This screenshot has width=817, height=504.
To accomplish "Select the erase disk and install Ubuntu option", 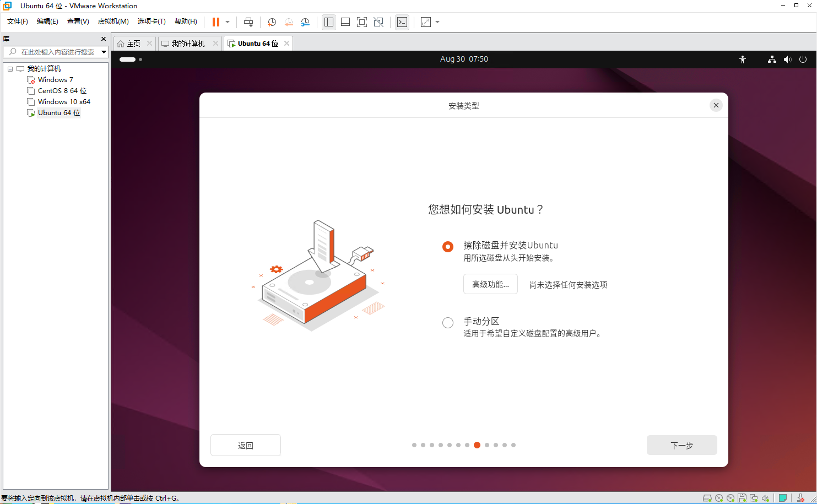I will [x=448, y=247].
